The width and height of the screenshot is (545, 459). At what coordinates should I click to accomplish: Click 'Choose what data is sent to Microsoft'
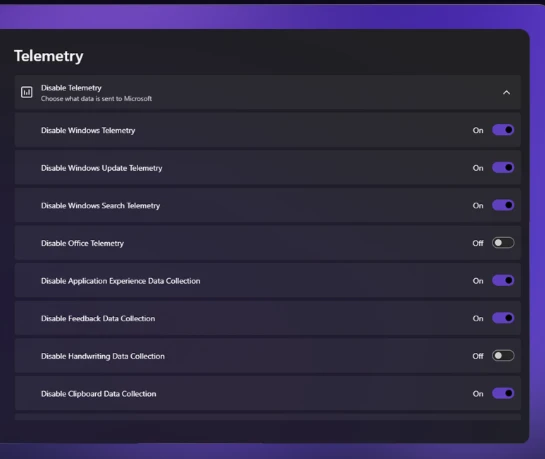[x=96, y=99]
